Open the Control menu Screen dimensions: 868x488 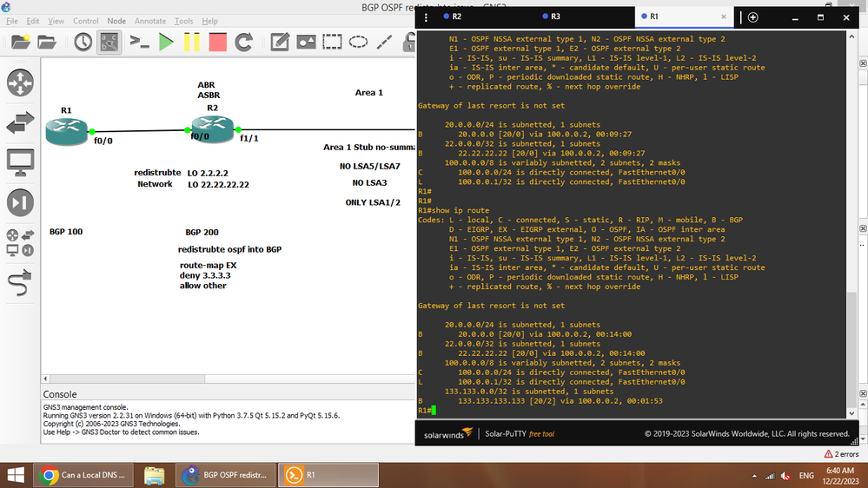pyautogui.click(x=85, y=21)
